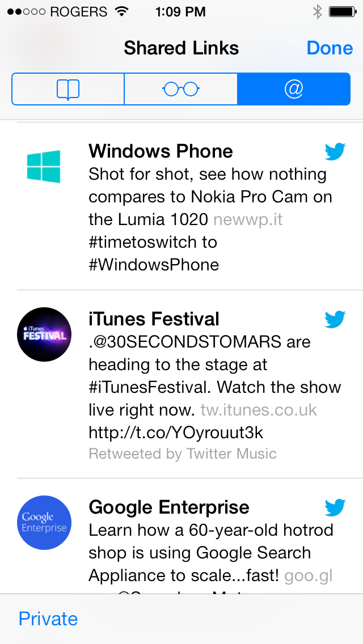Image resolution: width=363 pixels, height=644 pixels.
Task: Select the Shared Links @ tab
Action: pyautogui.click(x=294, y=89)
